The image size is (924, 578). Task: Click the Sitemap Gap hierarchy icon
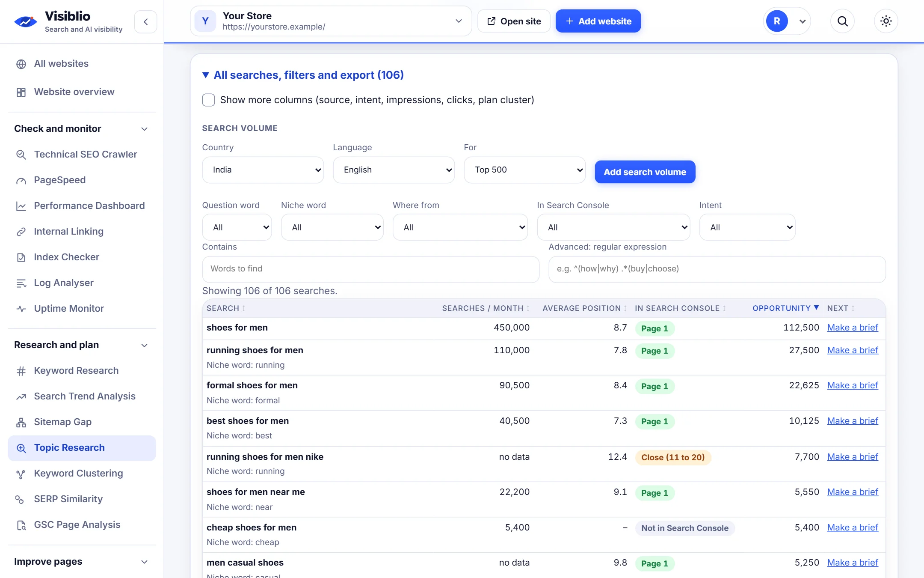[21, 422]
